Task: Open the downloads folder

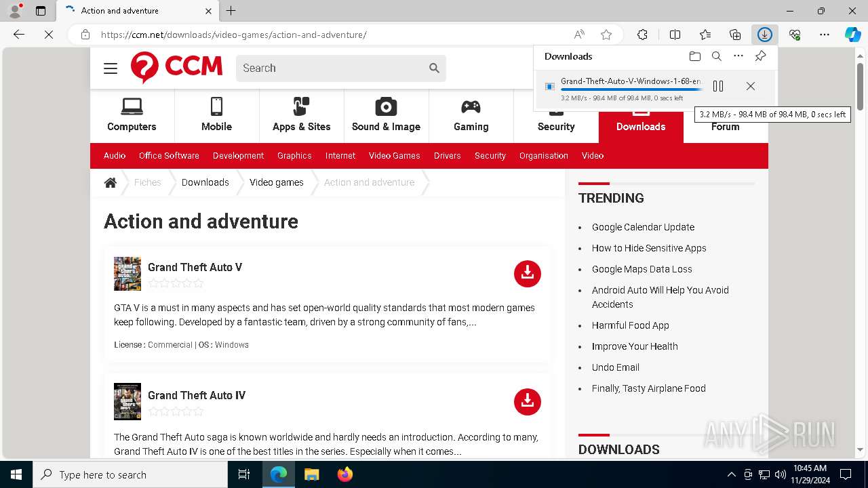Action: [x=694, y=56]
